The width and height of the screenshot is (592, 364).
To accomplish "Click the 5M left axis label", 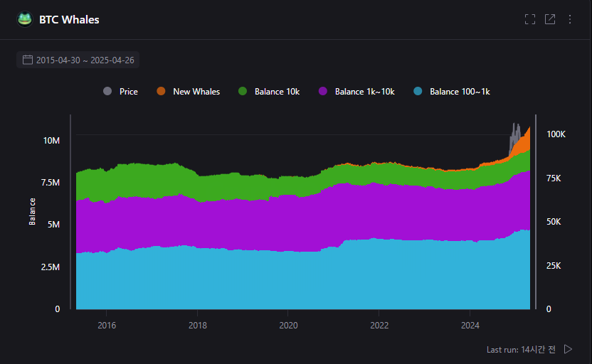I will (x=53, y=225).
